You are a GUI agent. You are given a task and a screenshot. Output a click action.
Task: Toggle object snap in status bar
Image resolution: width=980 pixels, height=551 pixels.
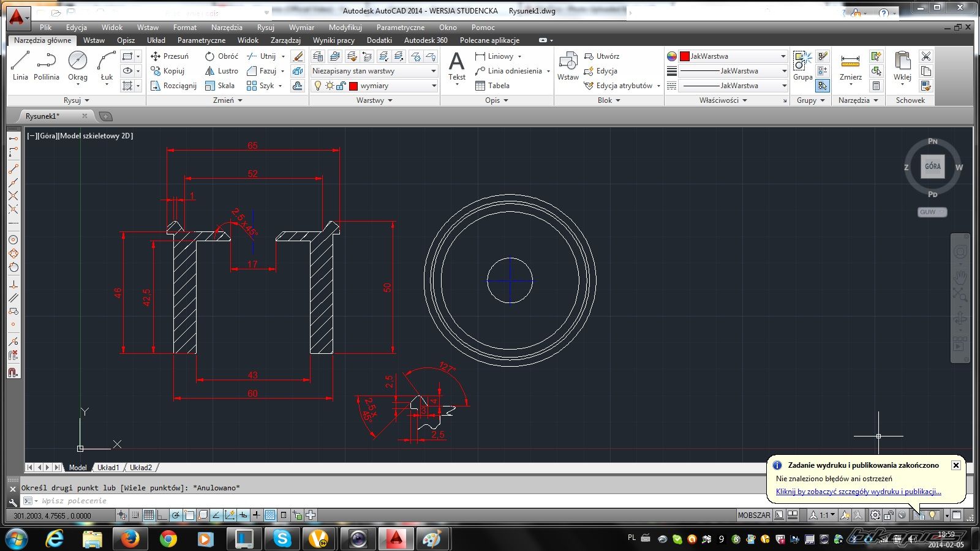coord(189,515)
